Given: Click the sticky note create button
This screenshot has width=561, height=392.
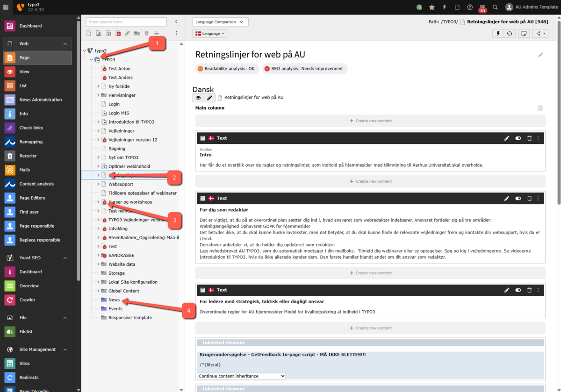Looking at the screenshot, I should (x=524, y=33).
